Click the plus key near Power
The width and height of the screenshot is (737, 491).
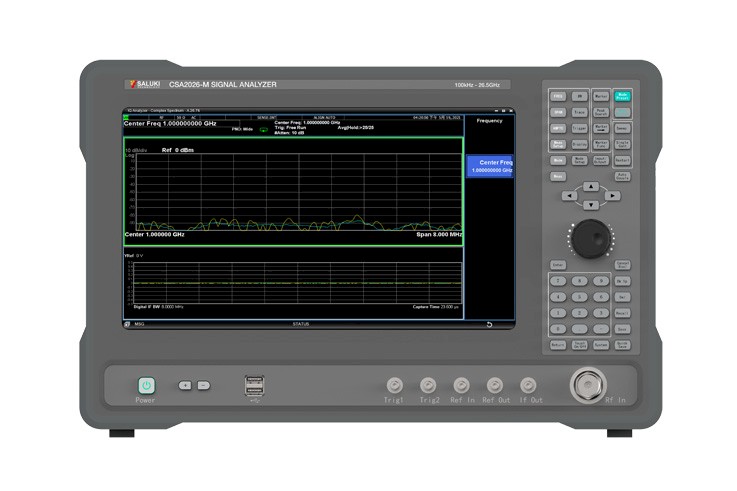pyautogui.click(x=185, y=386)
